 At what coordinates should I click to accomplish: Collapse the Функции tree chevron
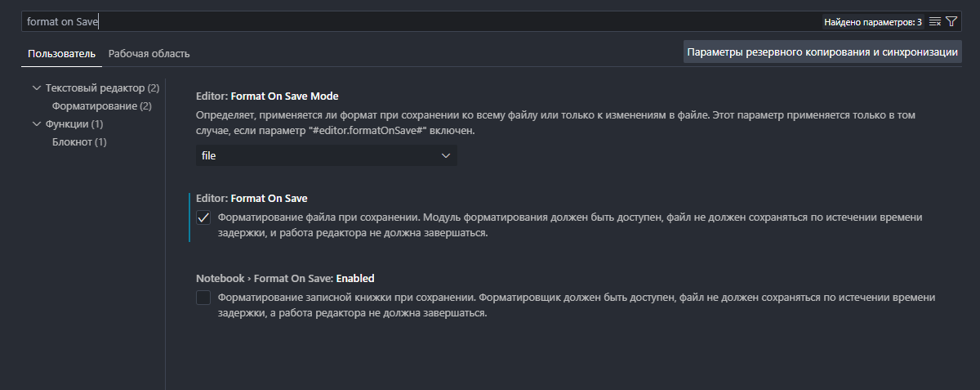[36, 123]
